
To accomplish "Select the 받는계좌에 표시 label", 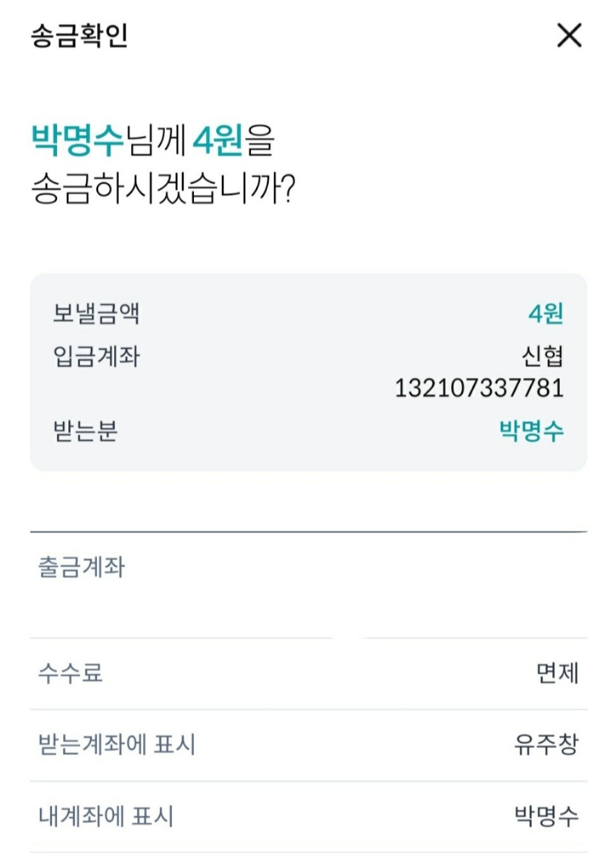I will tap(116, 745).
